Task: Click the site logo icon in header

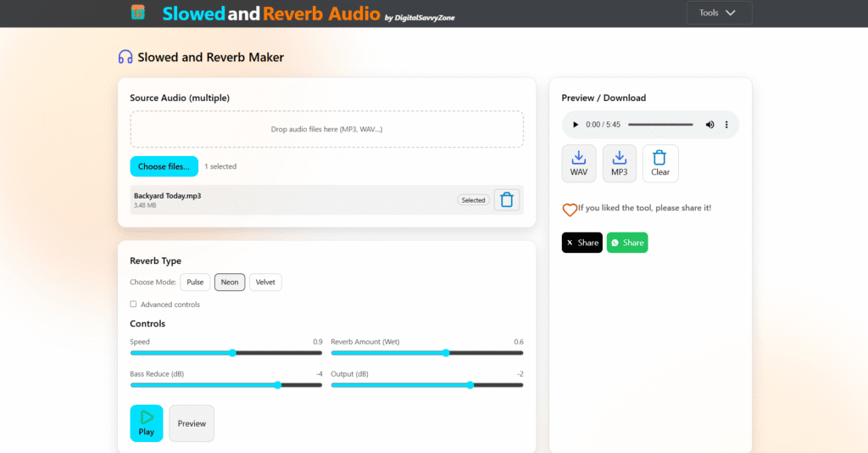Action: click(x=137, y=13)
